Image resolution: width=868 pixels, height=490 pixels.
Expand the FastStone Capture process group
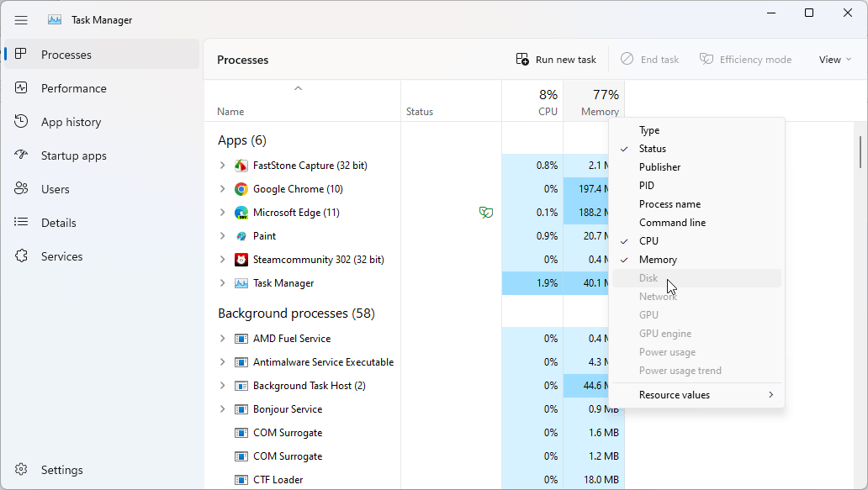pos(223,166)
